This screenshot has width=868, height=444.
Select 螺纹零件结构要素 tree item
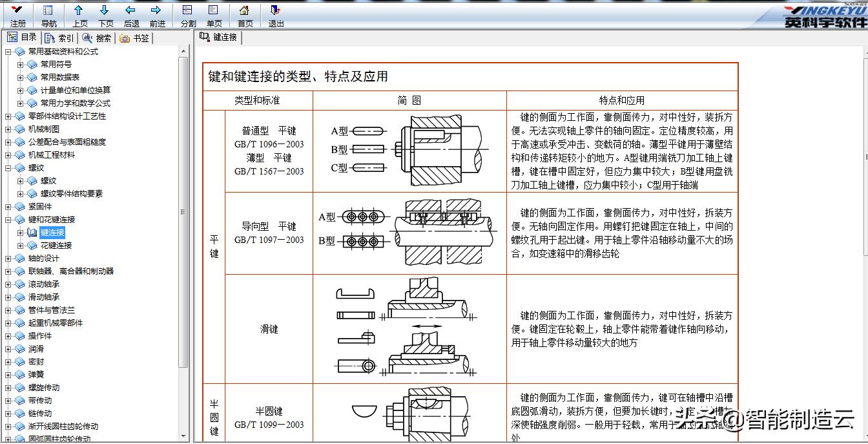[x=71, y=194]
